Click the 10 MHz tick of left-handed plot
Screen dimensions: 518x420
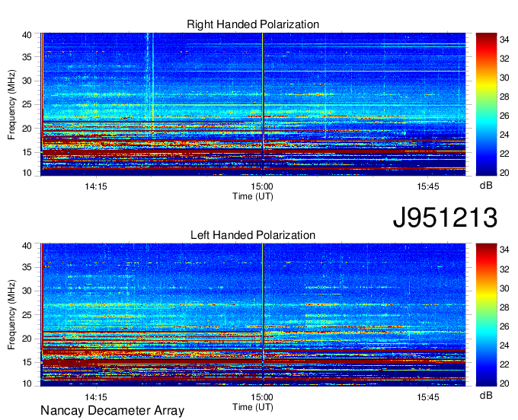27,383
